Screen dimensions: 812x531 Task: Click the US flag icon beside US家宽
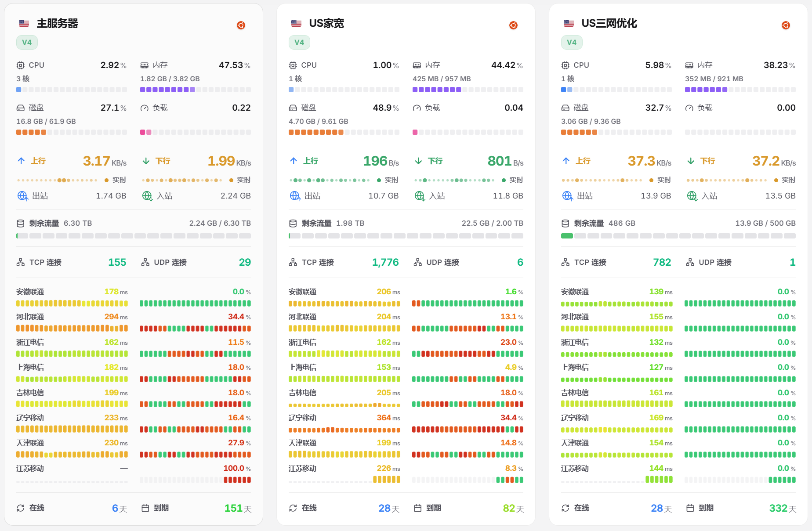click(x=297, y=23)
